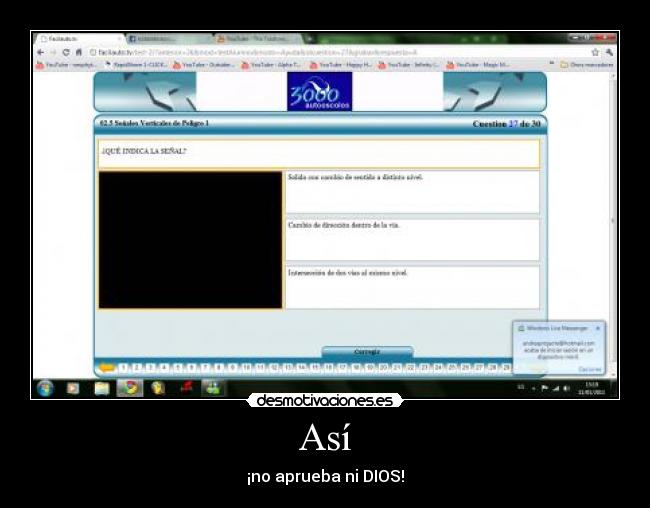Click the yellow previous-question arrow
The width and height of the screenshot is (650, 508).
(x=106, y=368)
